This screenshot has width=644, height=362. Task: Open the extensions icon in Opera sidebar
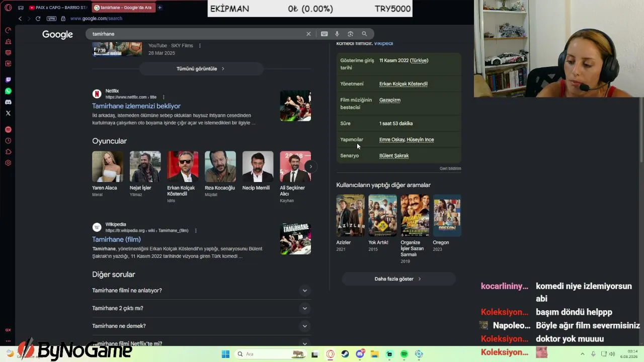(8, 152)
